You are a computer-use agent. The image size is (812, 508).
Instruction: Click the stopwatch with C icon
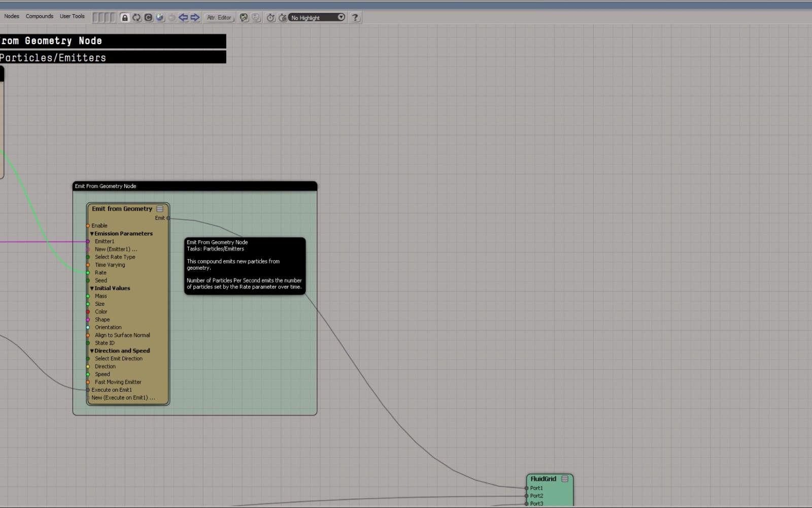coord(283,17)
